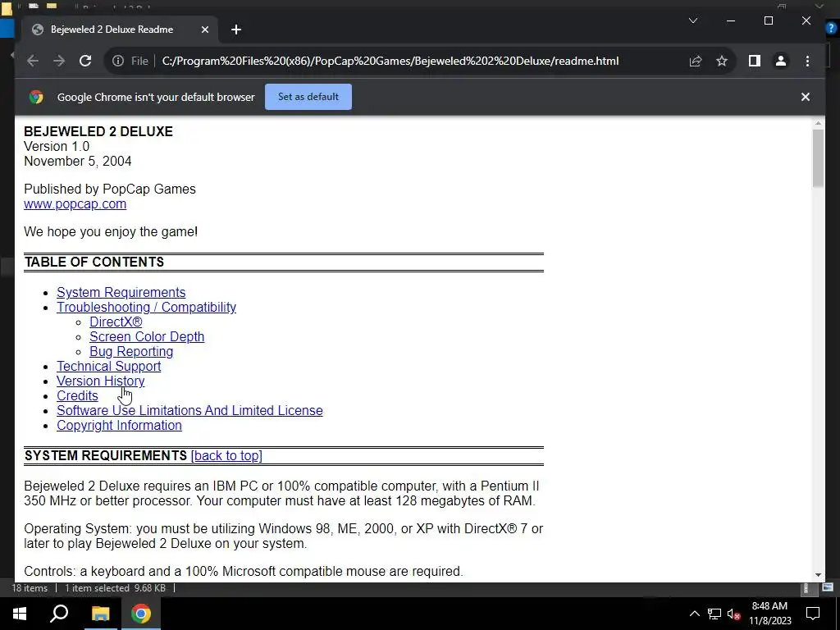Switch File Explorer to large icons view
This screenshot has width=840, height=630.
[x=829, y=587]
